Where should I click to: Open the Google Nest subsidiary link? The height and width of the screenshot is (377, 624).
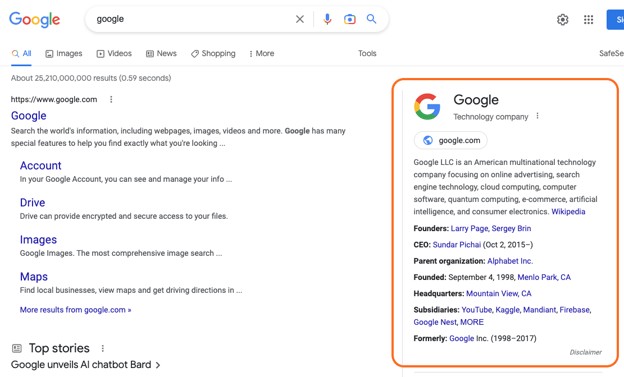pos(435,322)
